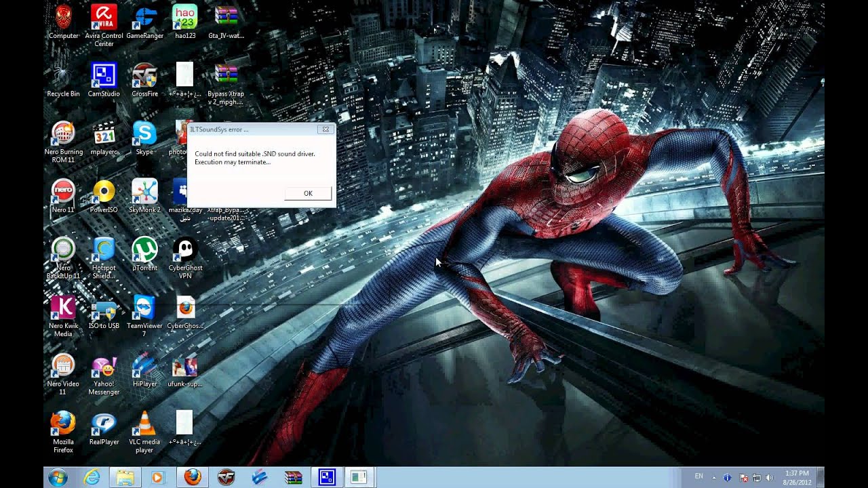Viewport: 868px width, 488px height.
Task: Close the ILTSoundSys error dialog
Action: click(x=325, y=129)
